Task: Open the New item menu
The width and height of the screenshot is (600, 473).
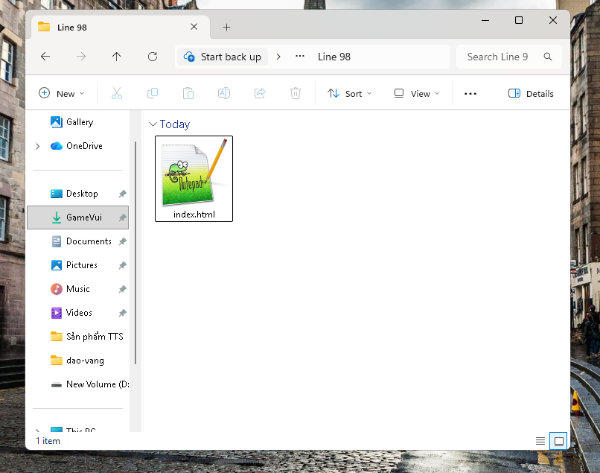Action: click(61, 93)
